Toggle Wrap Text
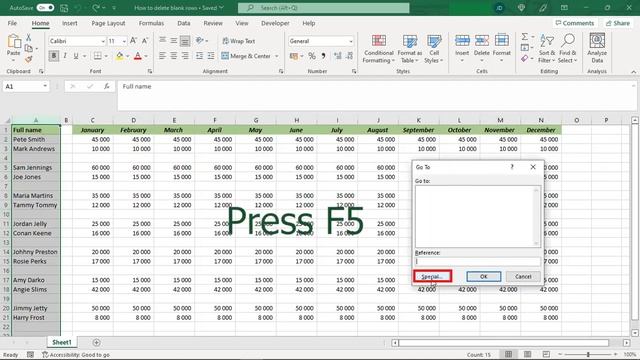The image size is (640, 360). [x=239, y=41]
